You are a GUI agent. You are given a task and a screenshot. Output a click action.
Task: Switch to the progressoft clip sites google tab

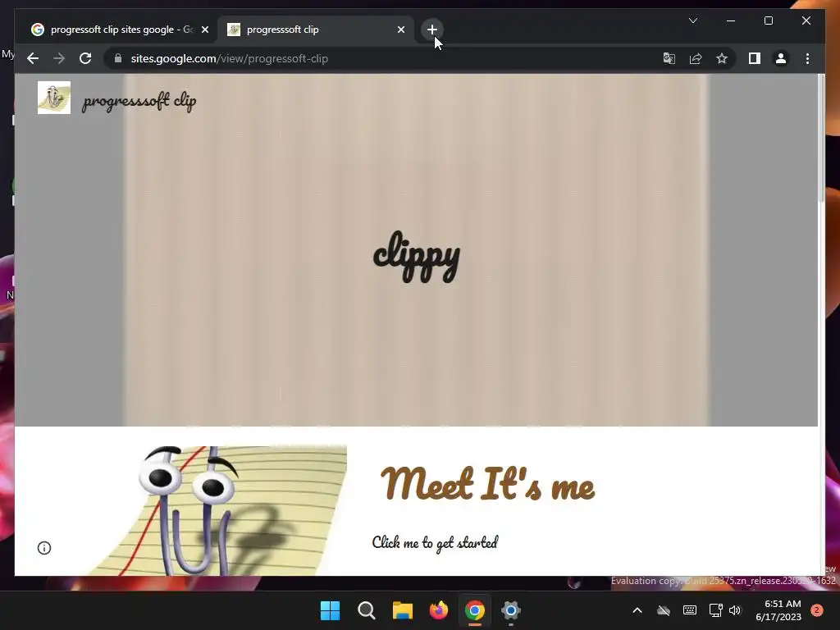coord(112,30)
